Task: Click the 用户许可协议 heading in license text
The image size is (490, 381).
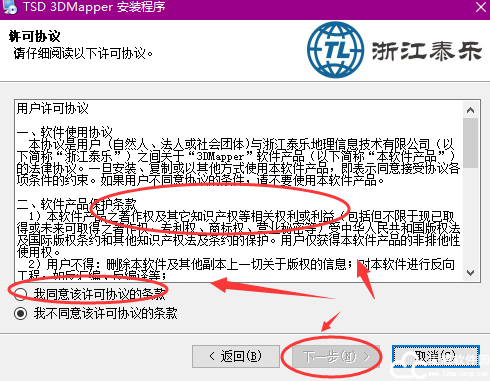Action: point(53,108)
